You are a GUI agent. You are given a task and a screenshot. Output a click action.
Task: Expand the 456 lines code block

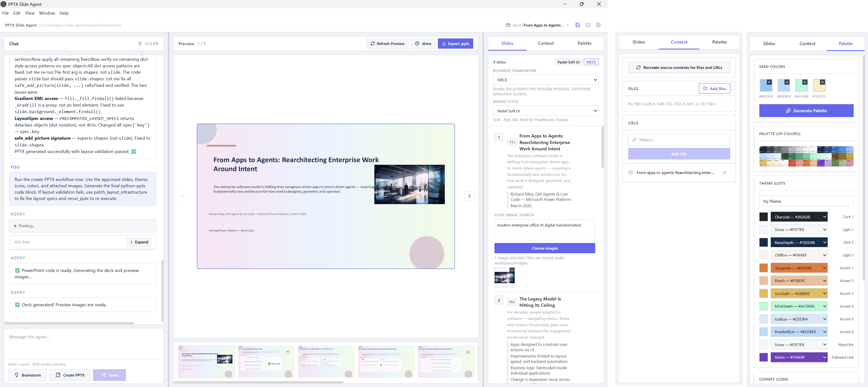pyautogui.click(x=139, y=242)
